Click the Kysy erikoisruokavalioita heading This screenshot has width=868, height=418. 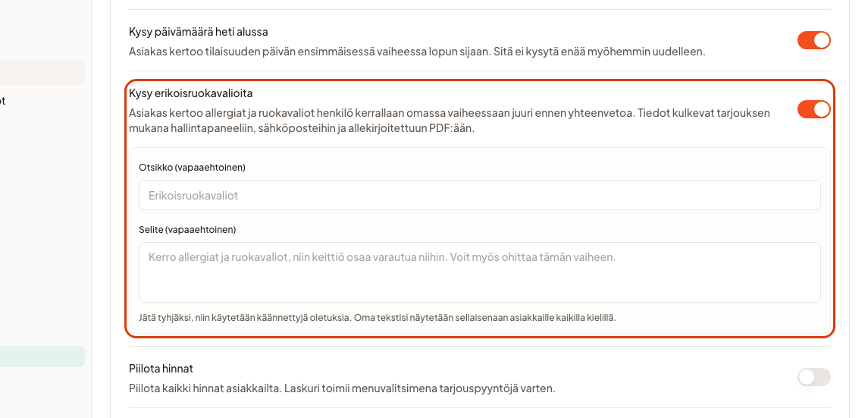(190, 93)
